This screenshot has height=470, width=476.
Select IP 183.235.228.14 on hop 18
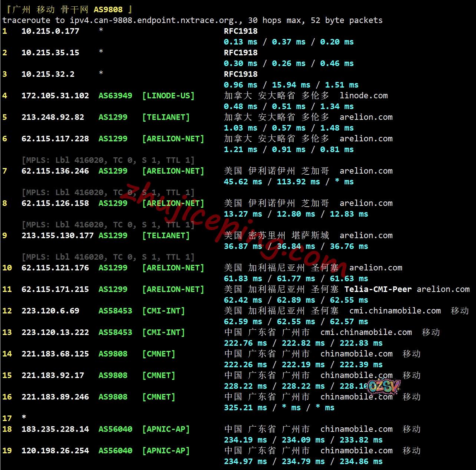[55, 429]
